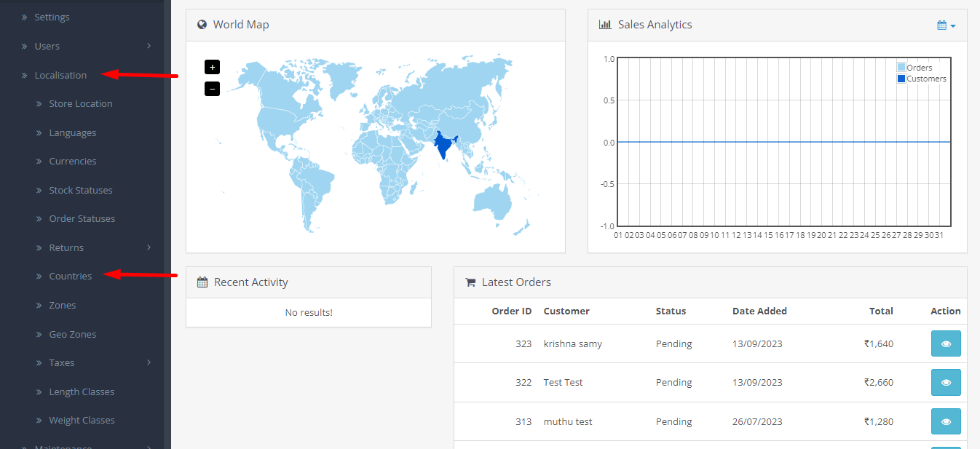Viewport: 980px width, 449px height.
Task: Expand the Returns submenu arrow
Action: pos(149,247)
